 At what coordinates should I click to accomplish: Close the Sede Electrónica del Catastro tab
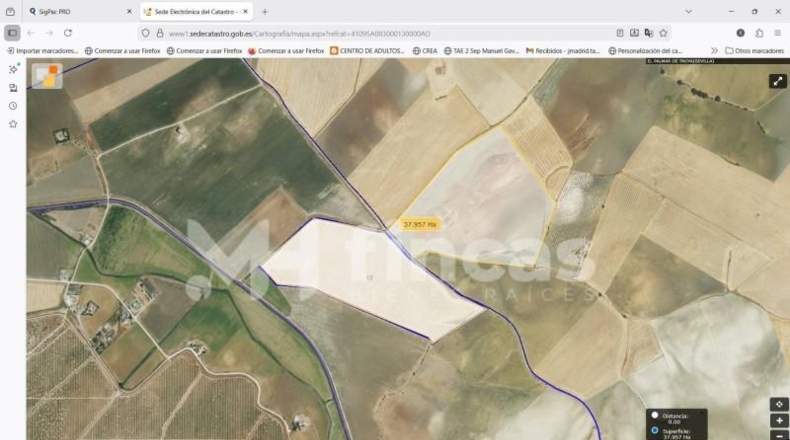pos(245,12)
